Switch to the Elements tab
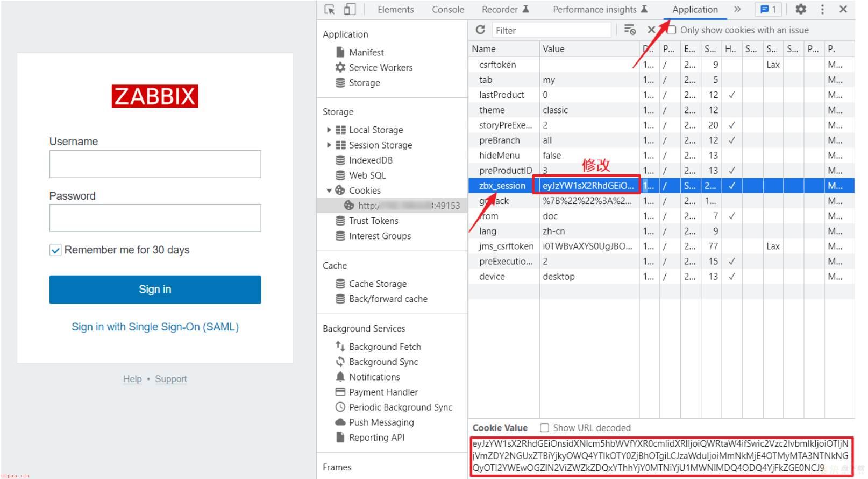 [x=396, y=9]
